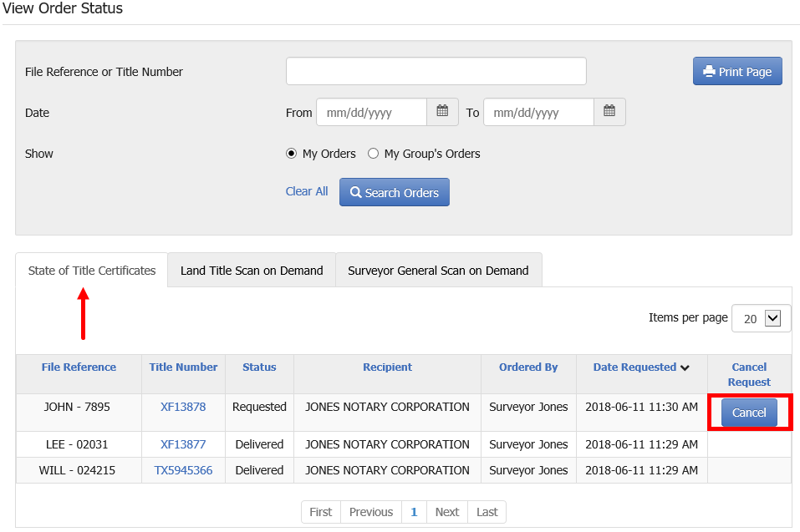Select the My Group's Orders radio button
Viewport: 800px width, 532px height.
374,154
